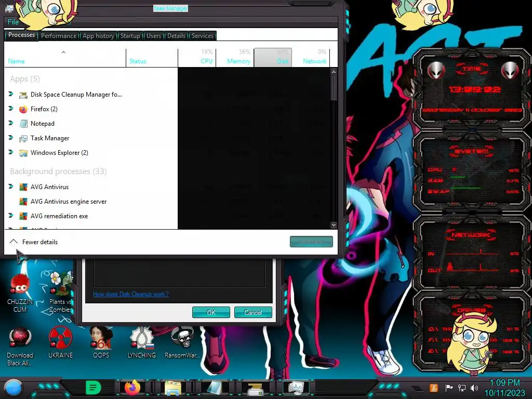
Task: Sort processes by Name column
Action: (64, 58)
